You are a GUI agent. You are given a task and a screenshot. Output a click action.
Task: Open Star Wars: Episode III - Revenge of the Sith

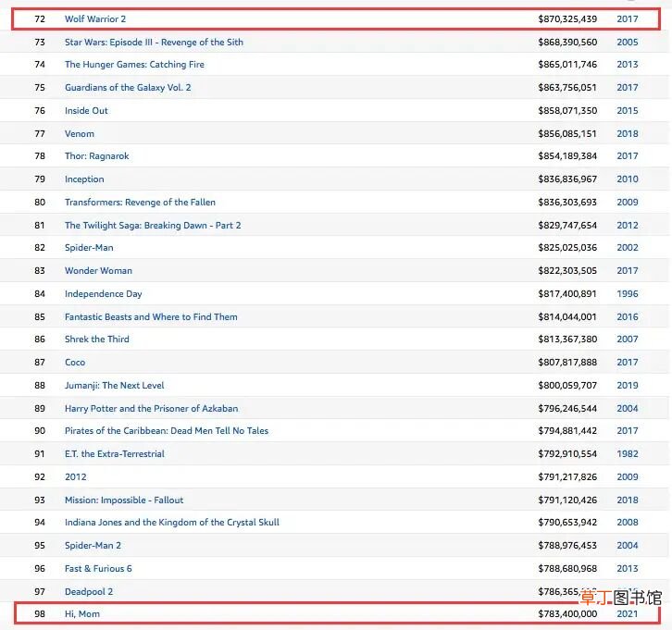coord(154,42)
